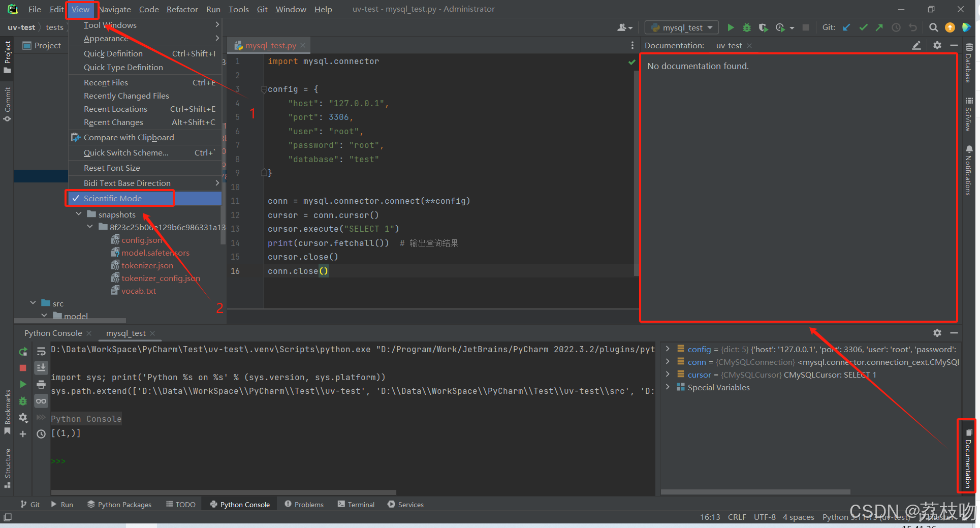Print the console output

[x=41, y=384]
